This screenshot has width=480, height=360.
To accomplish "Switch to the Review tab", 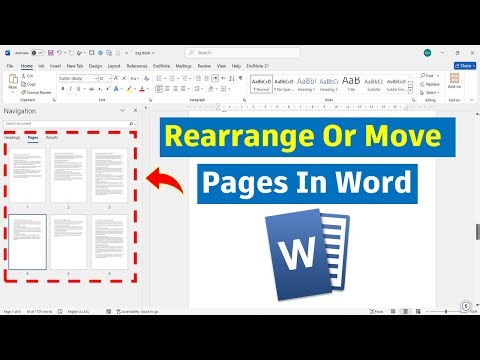I will 204,66.
